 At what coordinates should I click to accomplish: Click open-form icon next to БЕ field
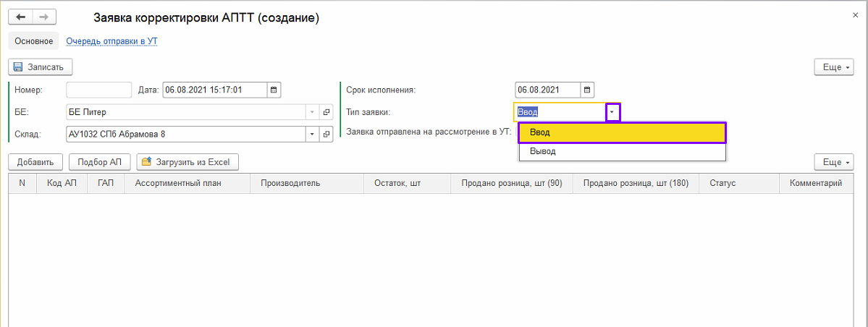click(x=326, y=112)
